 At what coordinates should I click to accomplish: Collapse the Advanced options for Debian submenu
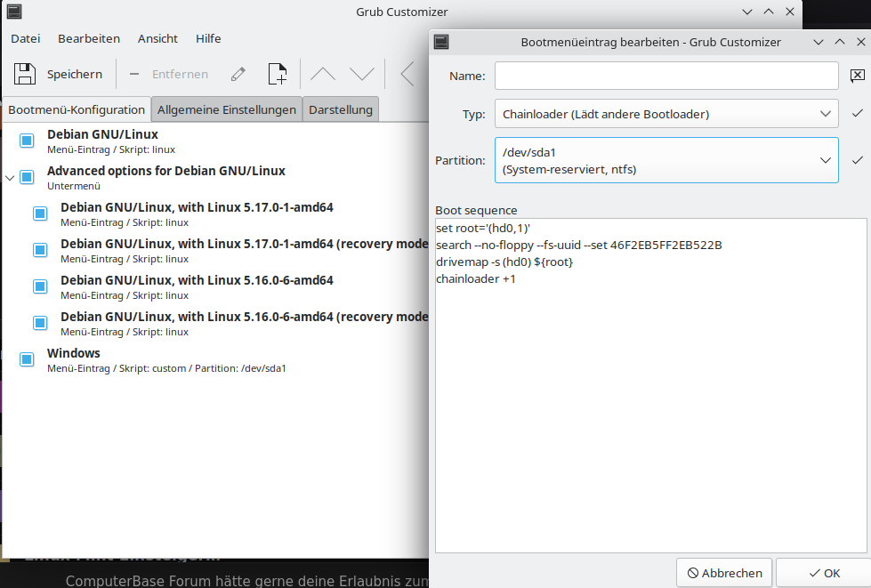pyautogui.click(x=10, y=178)
